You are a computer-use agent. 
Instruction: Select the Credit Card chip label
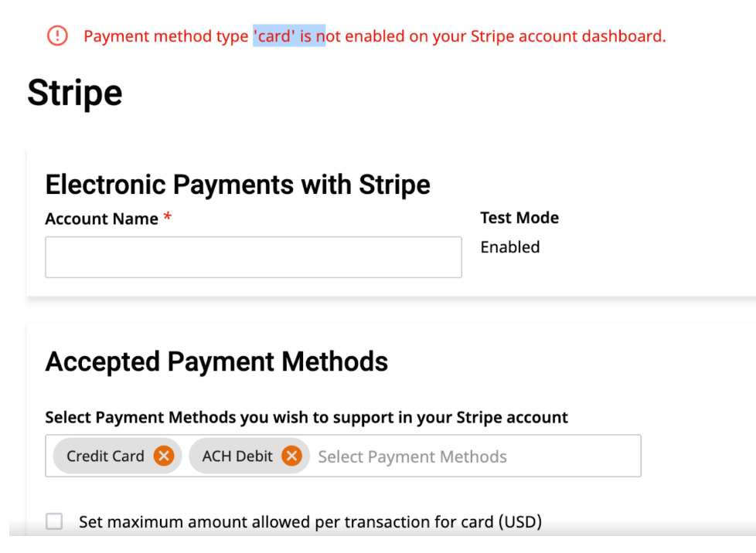[105, 456]
